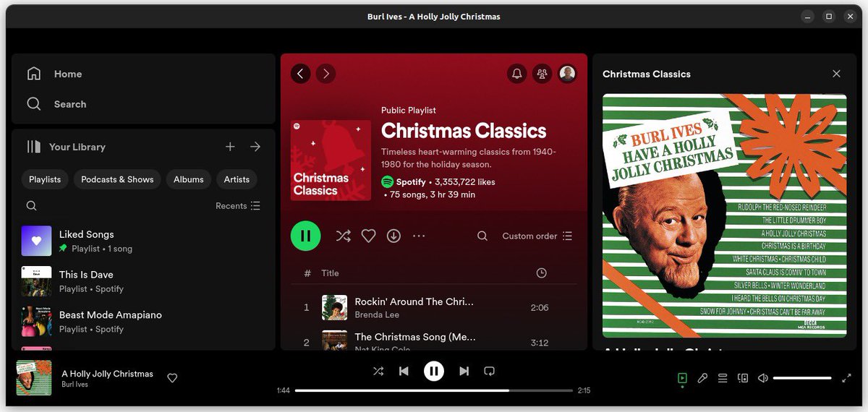The width and height of the screenshot is (868, 412).
Task: Sort by the duration clock column
Action: pos(541,273)
